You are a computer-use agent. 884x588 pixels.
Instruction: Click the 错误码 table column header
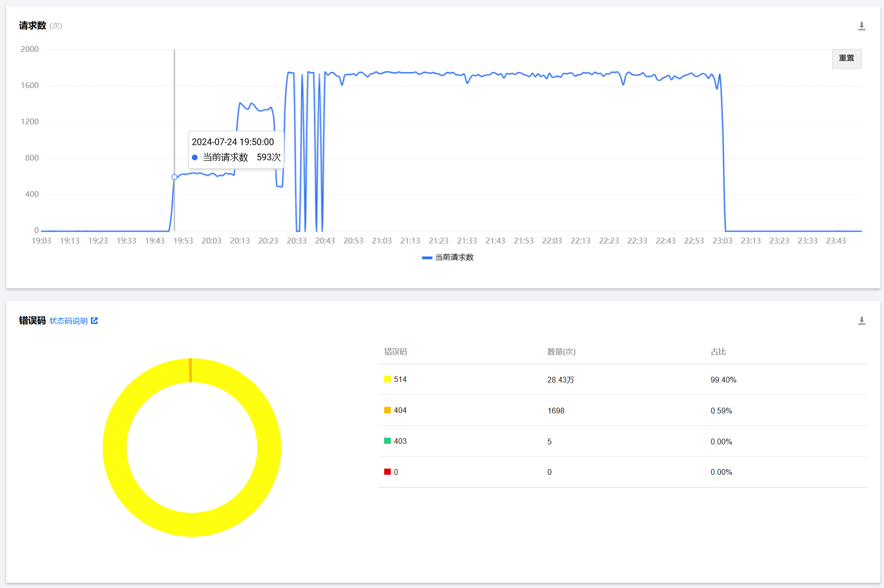coord(395,352)
